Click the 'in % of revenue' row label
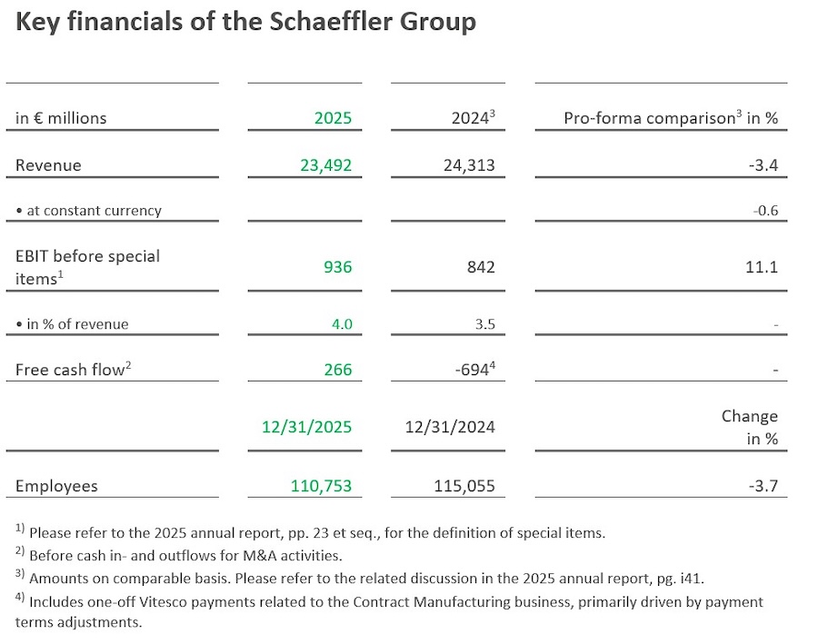Screen dimensions: 818x644 72,324
